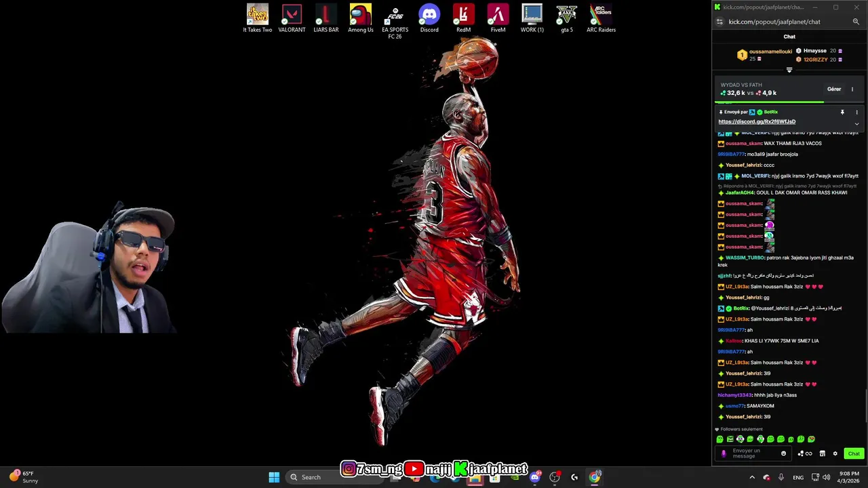Click JaafarAGH4 username in chat
Screen dimensions: 868x488
tap(740, 192)
